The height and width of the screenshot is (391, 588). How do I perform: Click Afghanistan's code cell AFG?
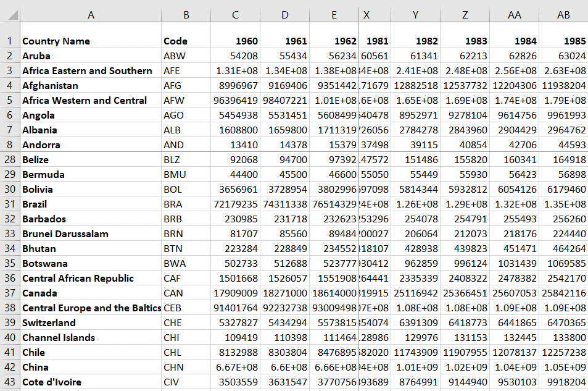[186, 85]
